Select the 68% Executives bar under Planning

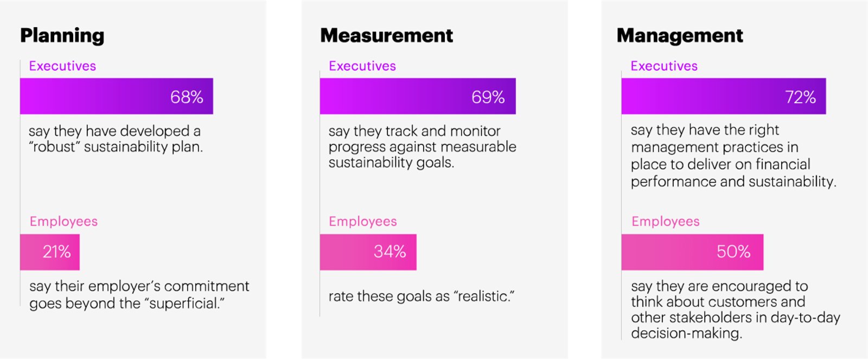[x=117, y=96]
